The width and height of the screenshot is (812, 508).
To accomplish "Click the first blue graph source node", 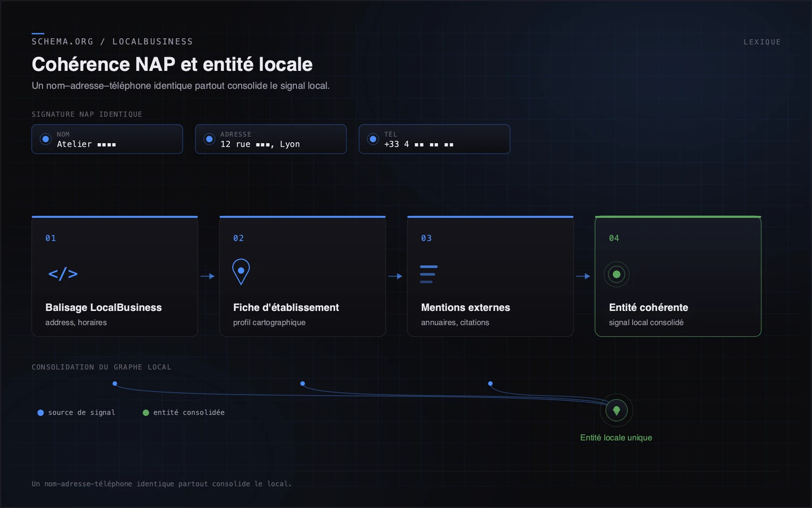I will click(115, 384).
